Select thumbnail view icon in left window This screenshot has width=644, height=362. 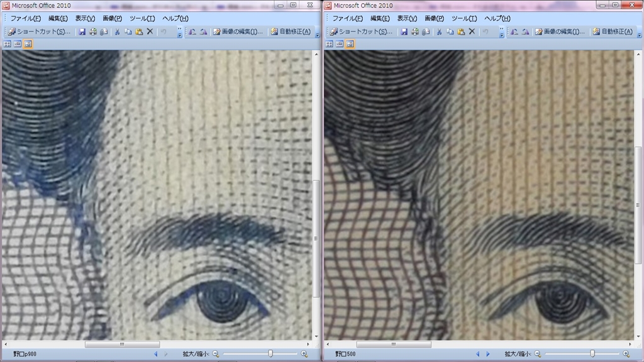click(x=7, y=44)
